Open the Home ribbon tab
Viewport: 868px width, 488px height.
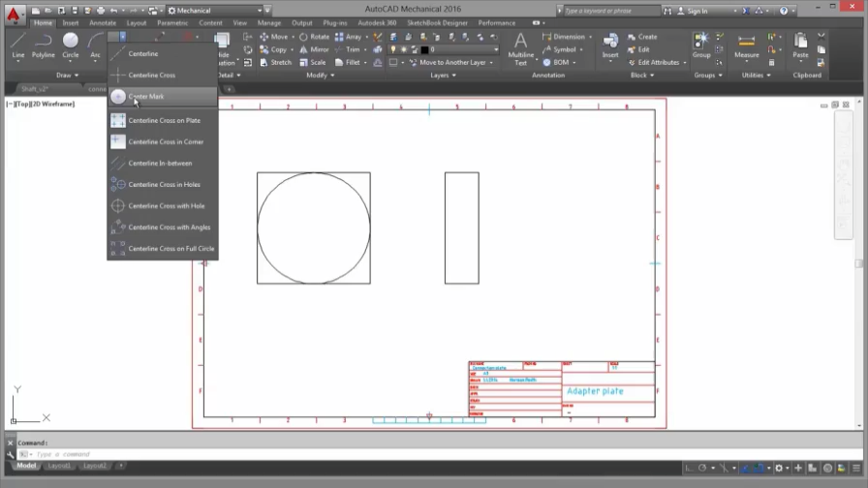point(43,22)
